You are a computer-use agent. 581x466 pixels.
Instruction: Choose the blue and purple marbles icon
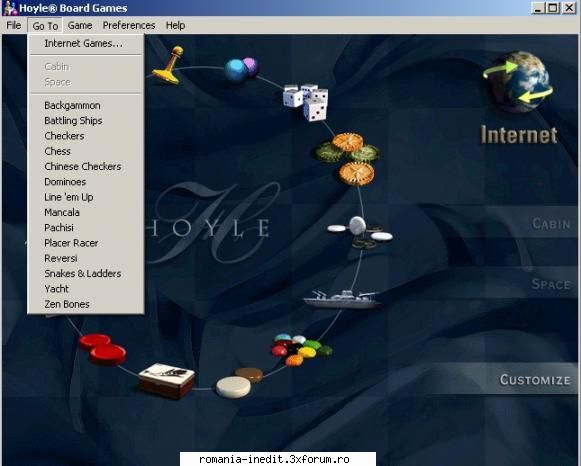(x=242, y=69)
